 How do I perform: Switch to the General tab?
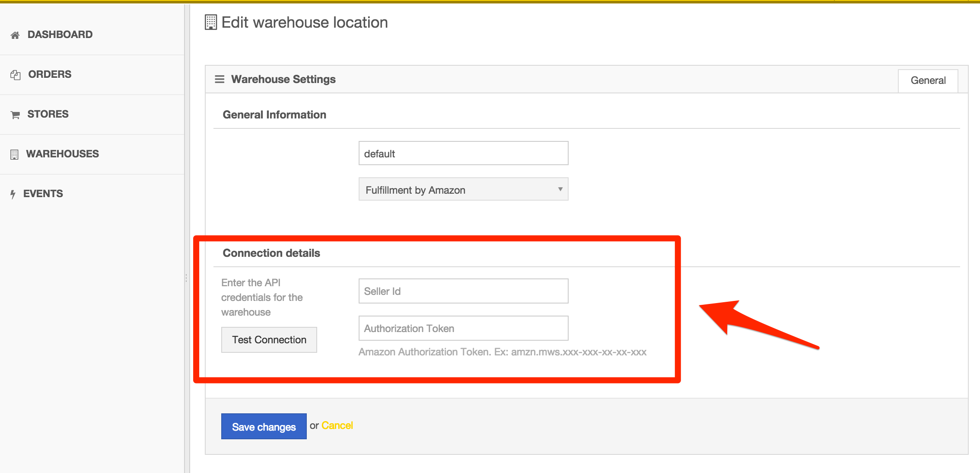928,81
